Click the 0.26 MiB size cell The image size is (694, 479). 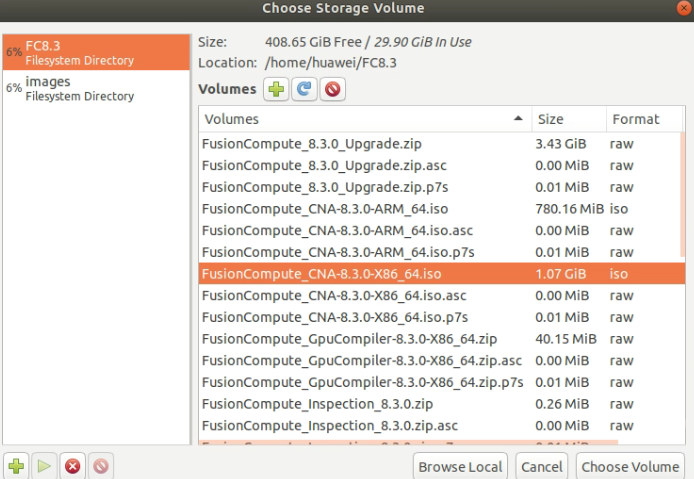point(562,404)
